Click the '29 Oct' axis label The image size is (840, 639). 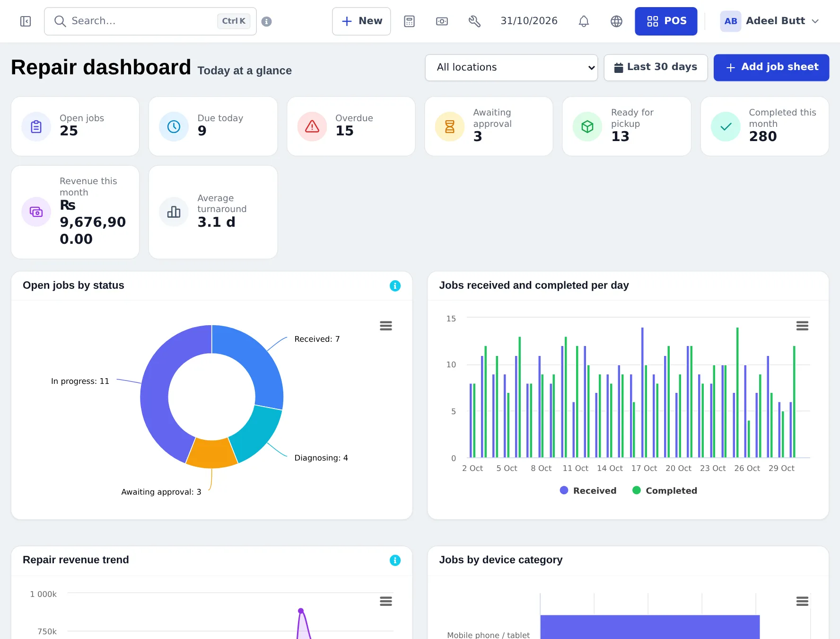781,468
